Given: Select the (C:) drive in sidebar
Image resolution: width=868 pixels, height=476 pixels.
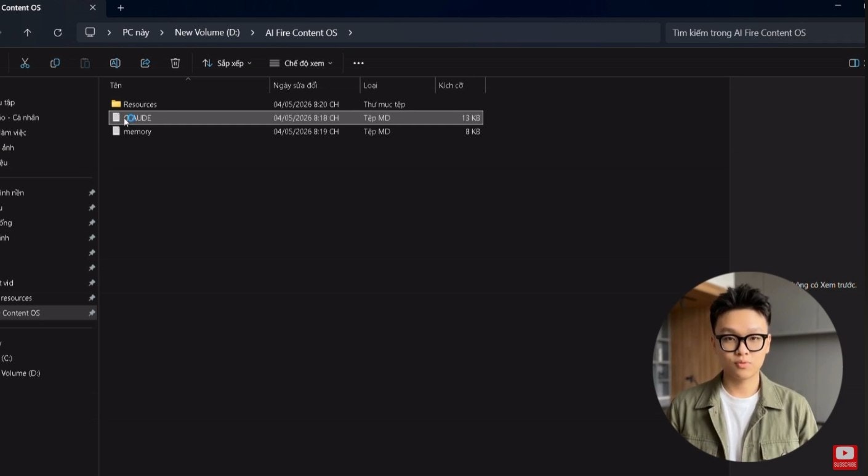Looking at the screenshot, I should [7, 358].
